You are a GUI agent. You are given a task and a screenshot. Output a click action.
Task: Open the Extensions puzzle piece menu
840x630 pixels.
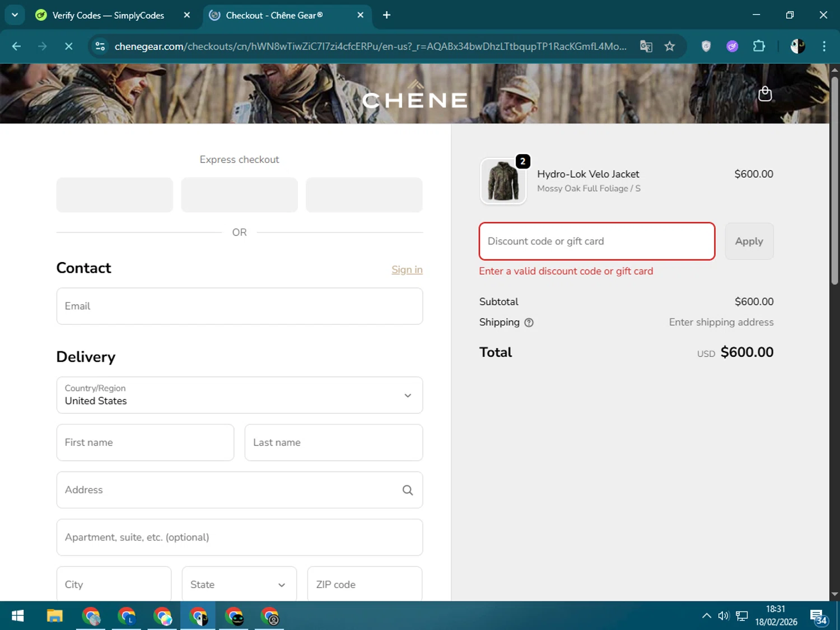759,46
